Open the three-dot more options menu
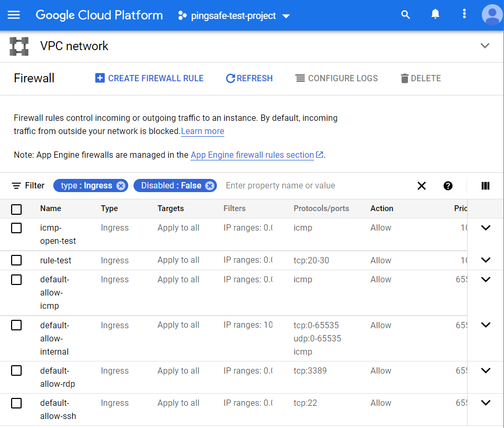 pyautogui.click(x=464, y=15)
